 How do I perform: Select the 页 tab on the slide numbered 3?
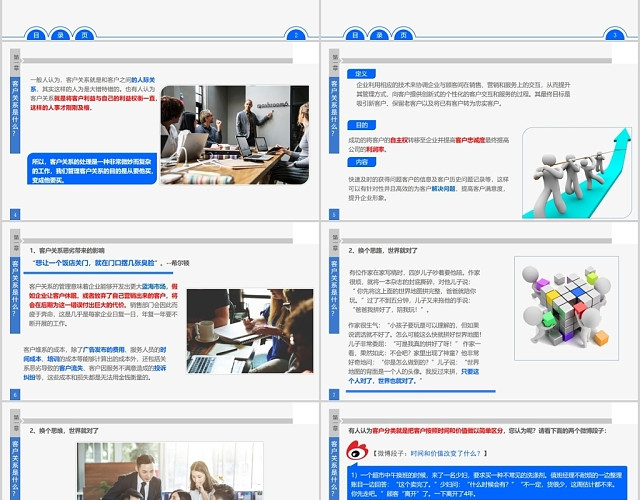[404, 35]
